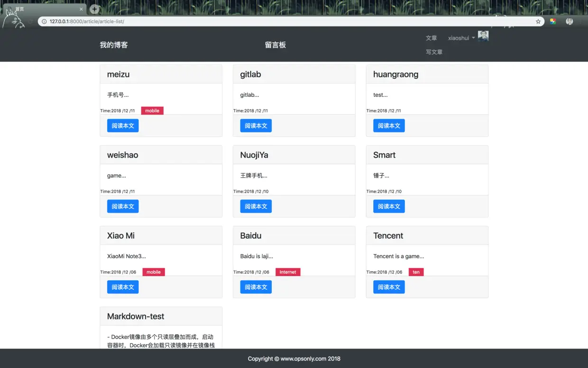Click the mobile tag on meizu card
Viewport: 588px width, 368px height.
pos(152,111)
